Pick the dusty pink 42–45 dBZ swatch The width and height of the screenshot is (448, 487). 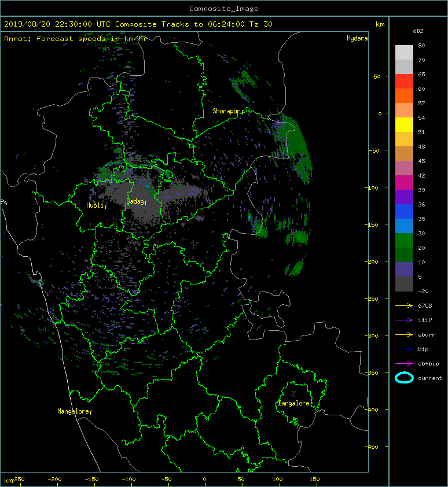(x=404, y=168)
